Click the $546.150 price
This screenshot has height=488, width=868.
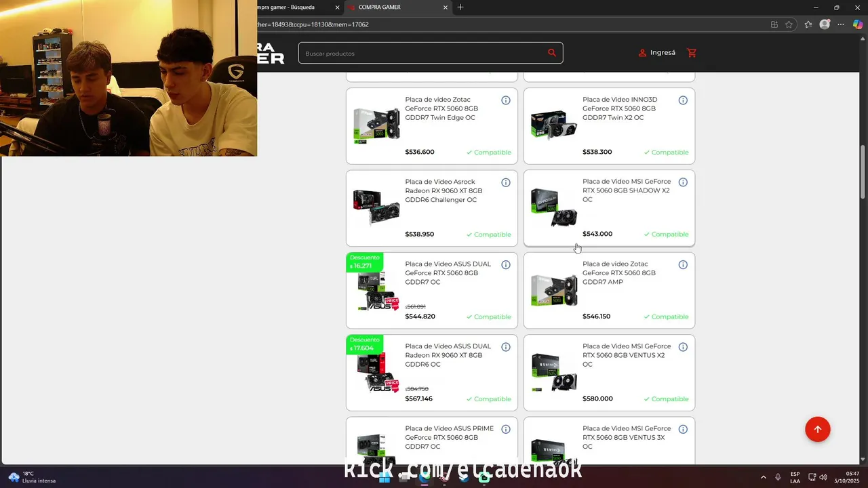click(x=597, y=317)
